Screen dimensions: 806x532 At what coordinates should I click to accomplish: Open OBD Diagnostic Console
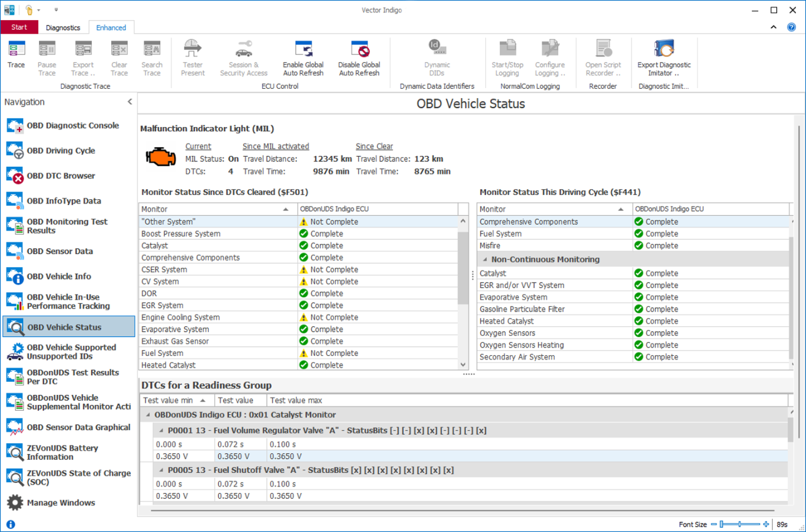pos(69,126)
